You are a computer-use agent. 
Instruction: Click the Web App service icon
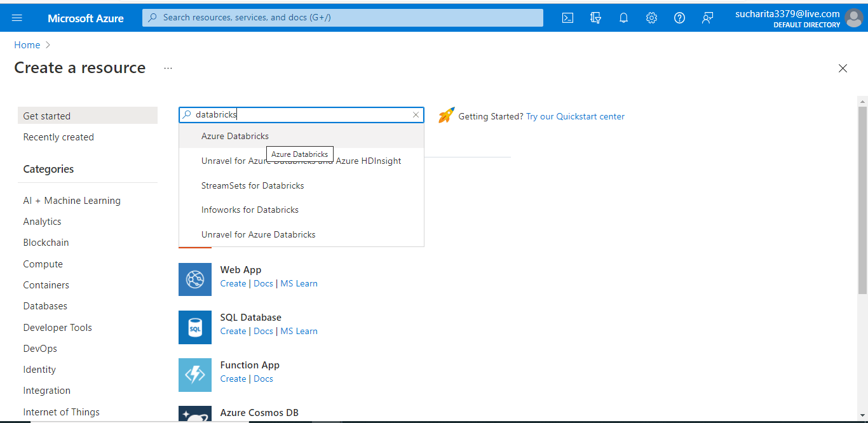click(194, 279)
